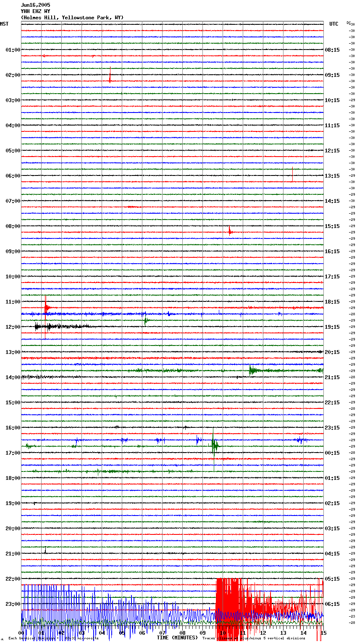The height and width of the screenshot is (644, 357).
Task: Click the 17:15 UTC time label
Action: (332, 277)
